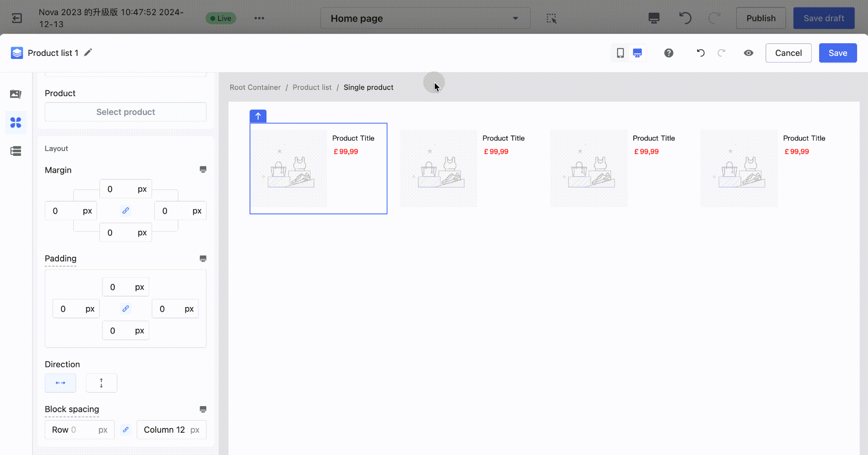
Task: Open the help question mark icon
Action: [669, 53]
